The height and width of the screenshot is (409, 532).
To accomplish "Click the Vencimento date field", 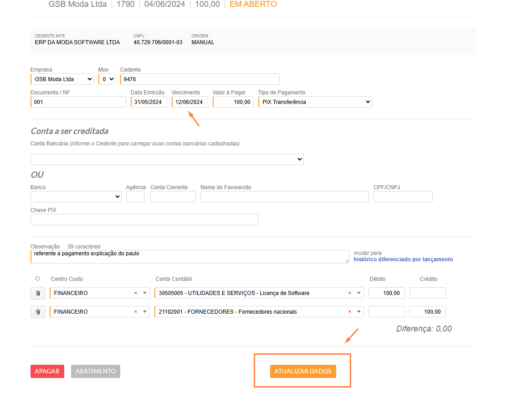I will 189,102.
